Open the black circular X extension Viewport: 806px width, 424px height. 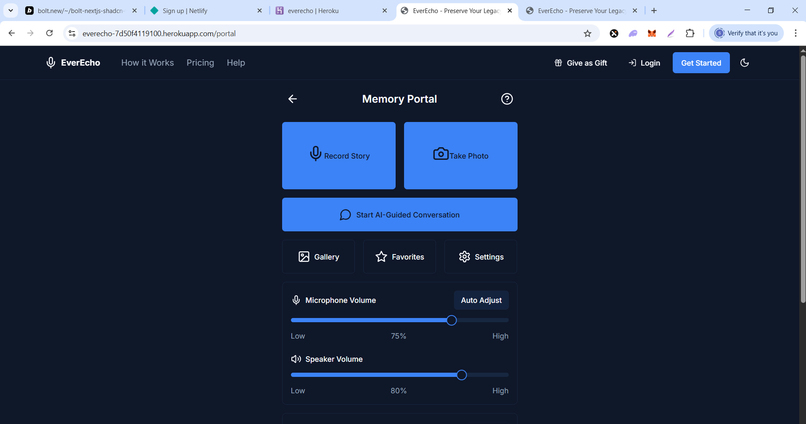[x=614, y=33]
